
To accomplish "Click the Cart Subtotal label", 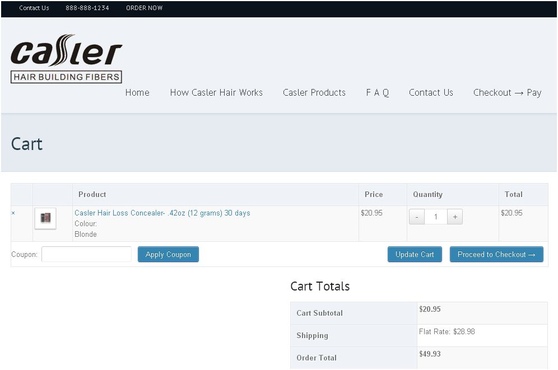I will click(320, 313).
